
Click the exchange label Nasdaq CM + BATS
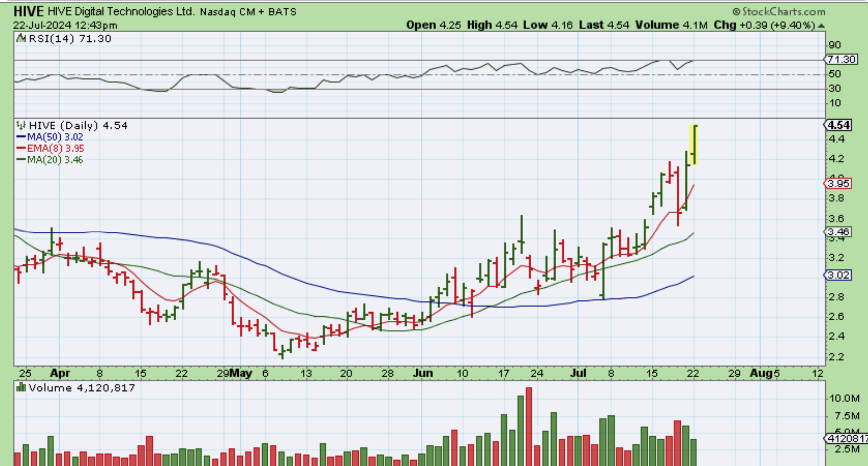click(248, 11)
